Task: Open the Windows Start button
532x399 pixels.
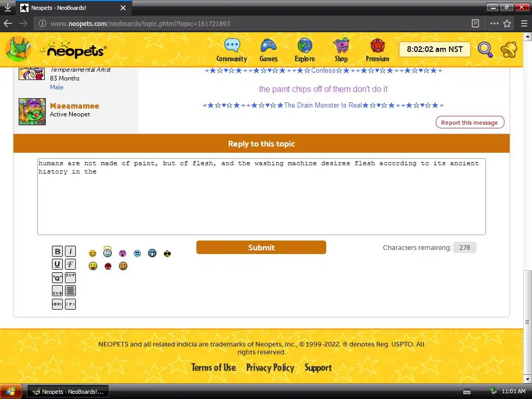Action: point(11,392)
